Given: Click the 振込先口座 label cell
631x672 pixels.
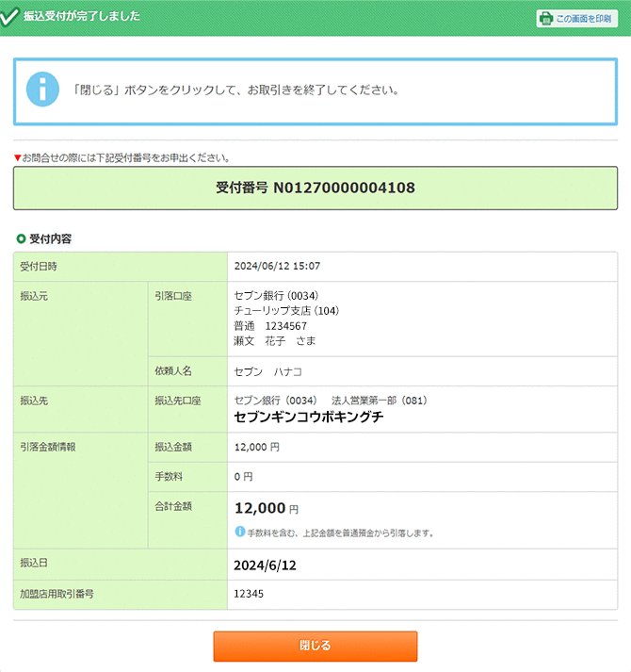Looking at the screenshot, I should tap(187, 409).
